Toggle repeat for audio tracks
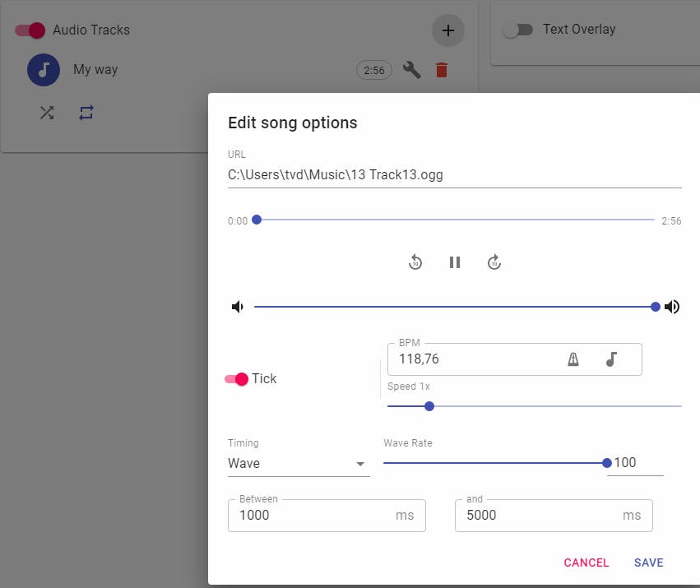This screenshot has width=700, height=588. coord(86,113)
